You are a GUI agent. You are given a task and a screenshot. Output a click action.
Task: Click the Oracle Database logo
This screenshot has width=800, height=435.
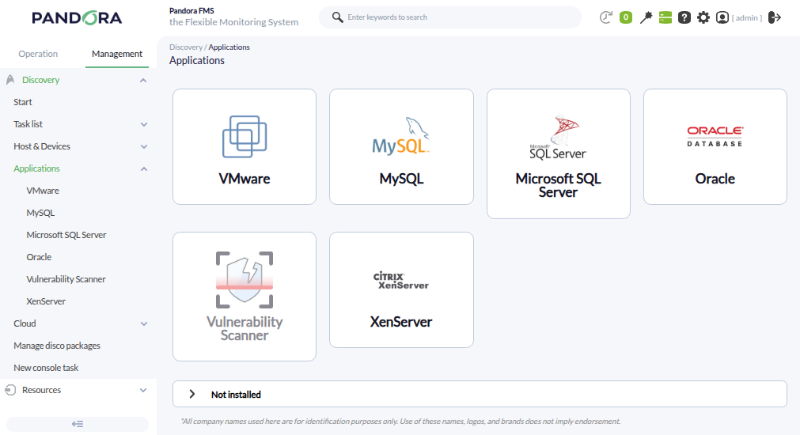point(715,136)
